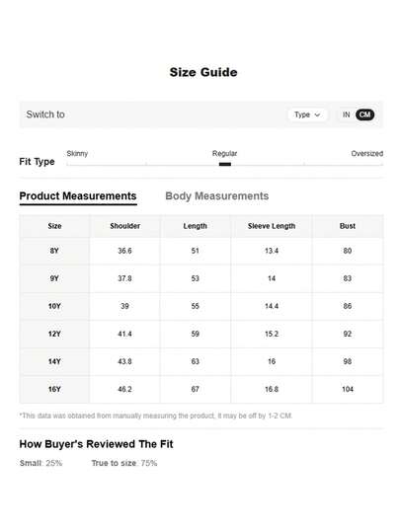Click the Sleeve Length column header

pyautogui.click(x=272, y=226)
